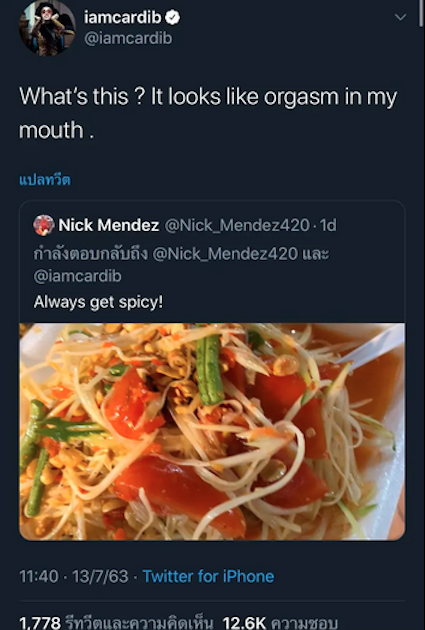Open @iamcardib mention in quoted tweet
Image resolution: width=425 pixels, height=630 pixels.
coord(78,276)
